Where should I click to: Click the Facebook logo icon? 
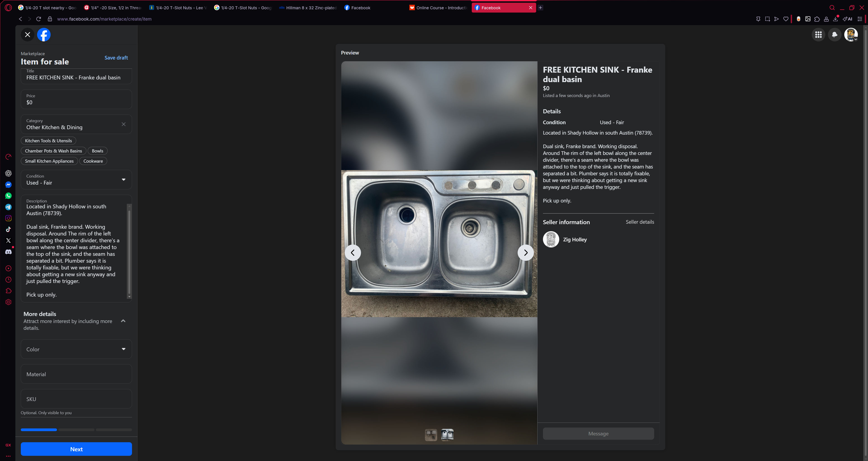coord(44,35)
